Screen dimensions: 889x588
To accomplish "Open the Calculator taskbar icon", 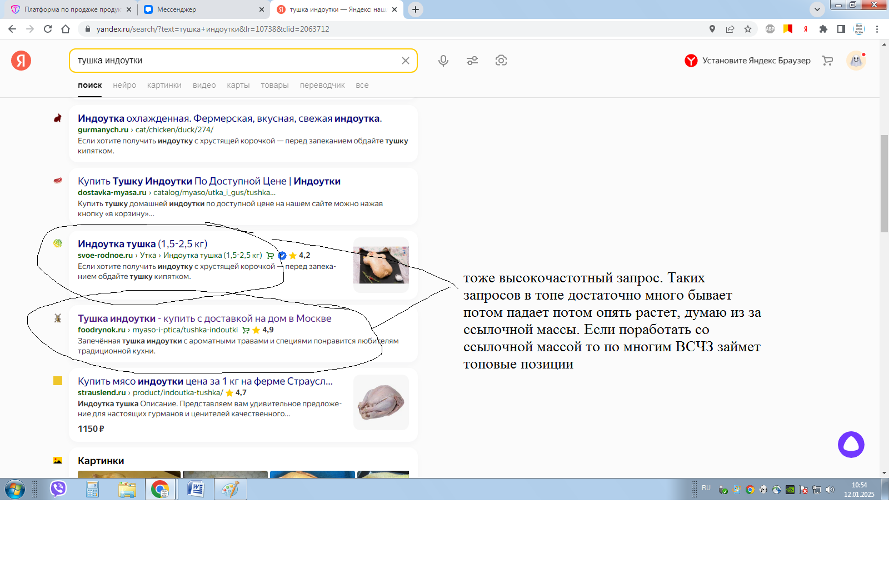I will tap(93, 490).
